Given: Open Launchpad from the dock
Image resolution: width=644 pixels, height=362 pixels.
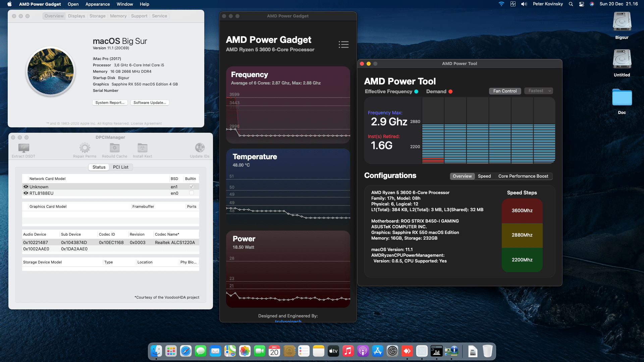Looking at the screenshot, I should pos(171,351).
